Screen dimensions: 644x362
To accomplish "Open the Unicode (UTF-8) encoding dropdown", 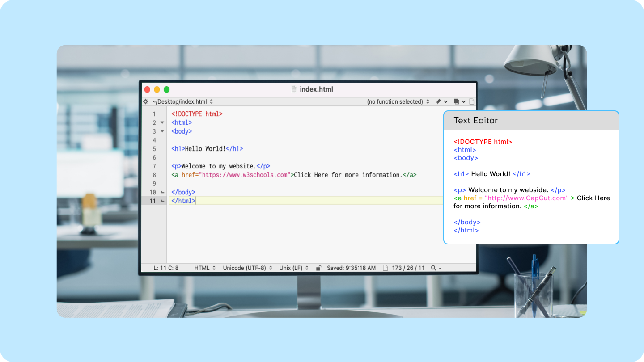I will tap(246, 268).
